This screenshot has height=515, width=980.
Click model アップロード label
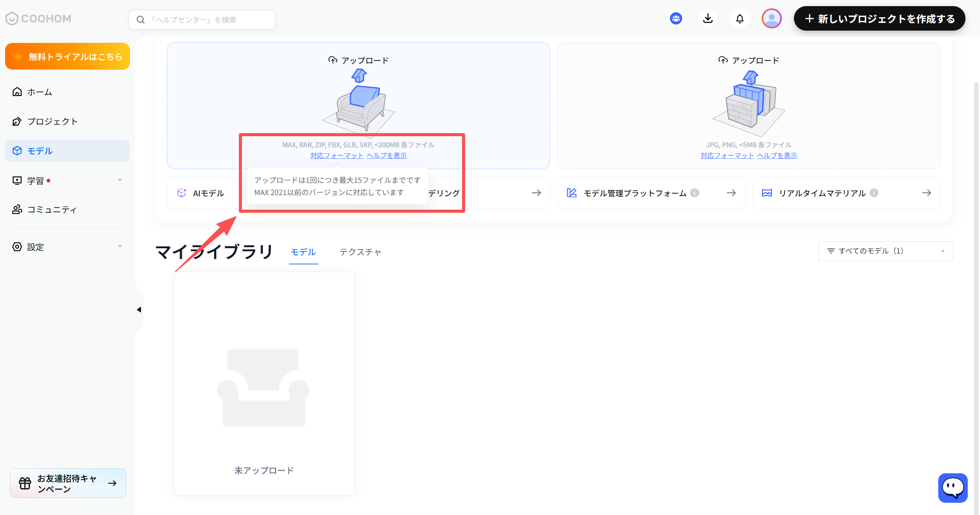point(359,60)
